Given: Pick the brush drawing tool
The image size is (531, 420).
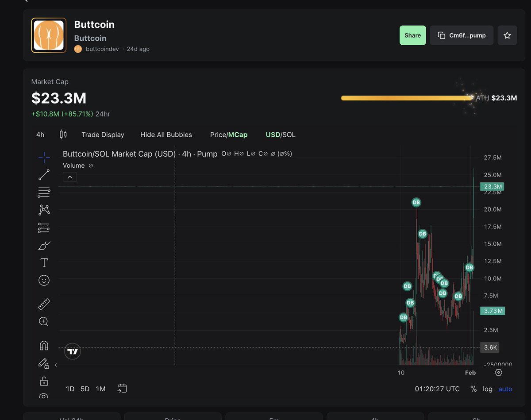Looking at the screenshot, I should [x=44, y=246].
